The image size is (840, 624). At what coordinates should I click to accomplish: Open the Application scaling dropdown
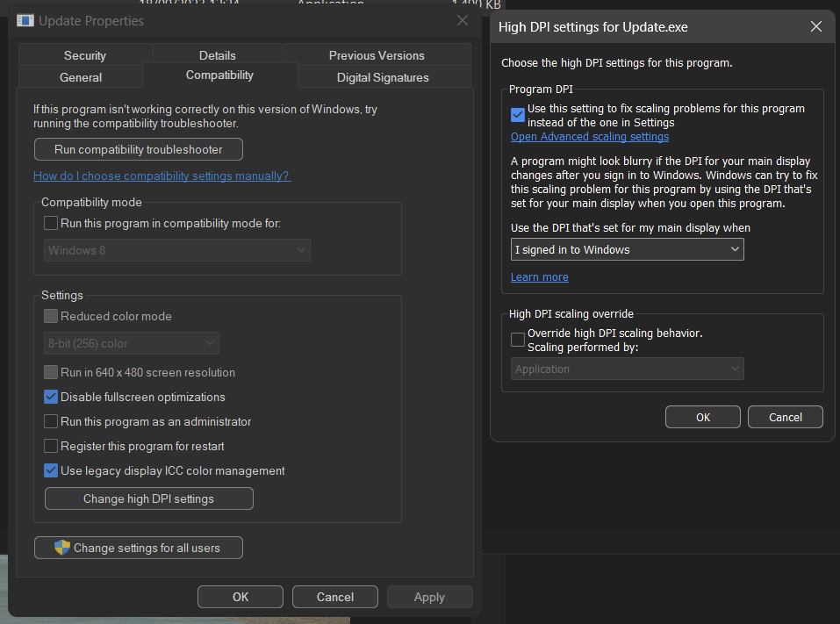[x=628, y=369]
